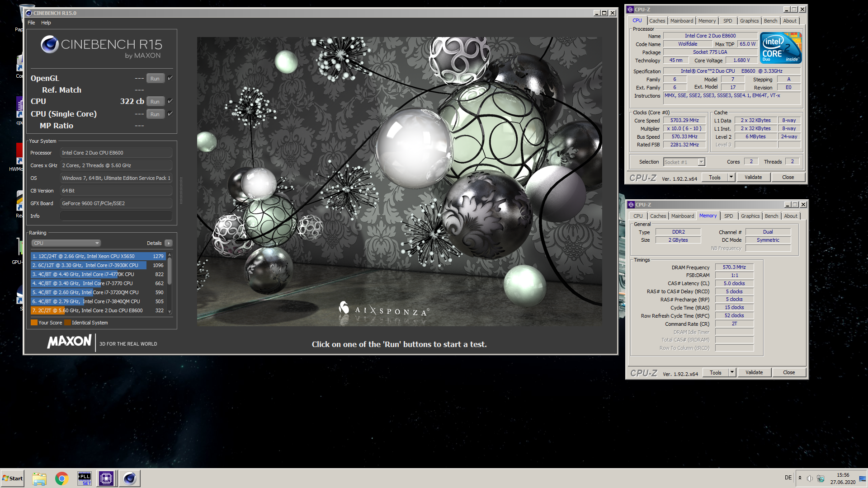Viewport: 868px width, 488px height.
Task: Click Tools button in upper CPU-Z
Action: point(714,177)
